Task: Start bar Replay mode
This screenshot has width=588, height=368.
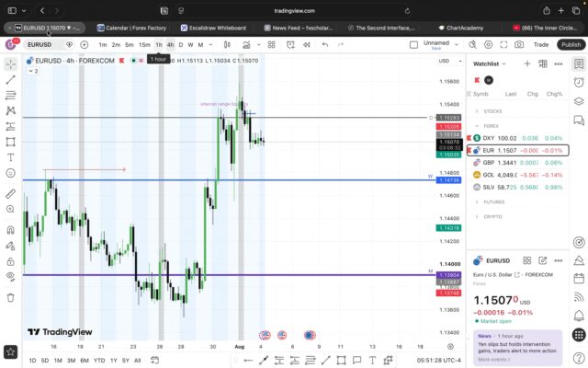Action: coord(306,45)
